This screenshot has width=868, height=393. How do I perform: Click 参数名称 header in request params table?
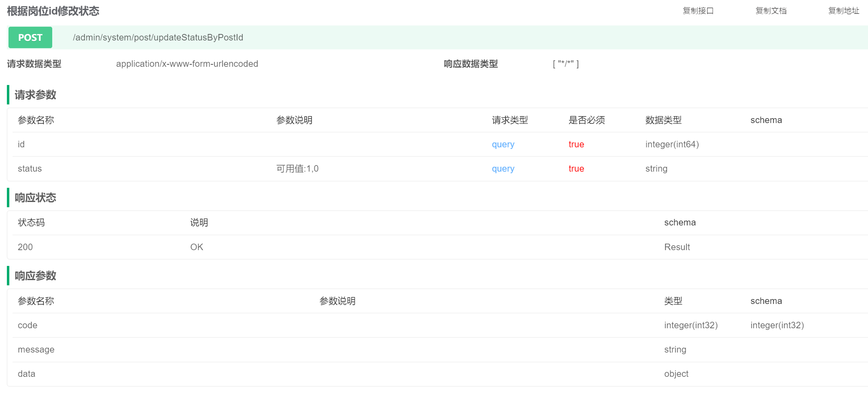pyautogui.click(x=36, y=120)
